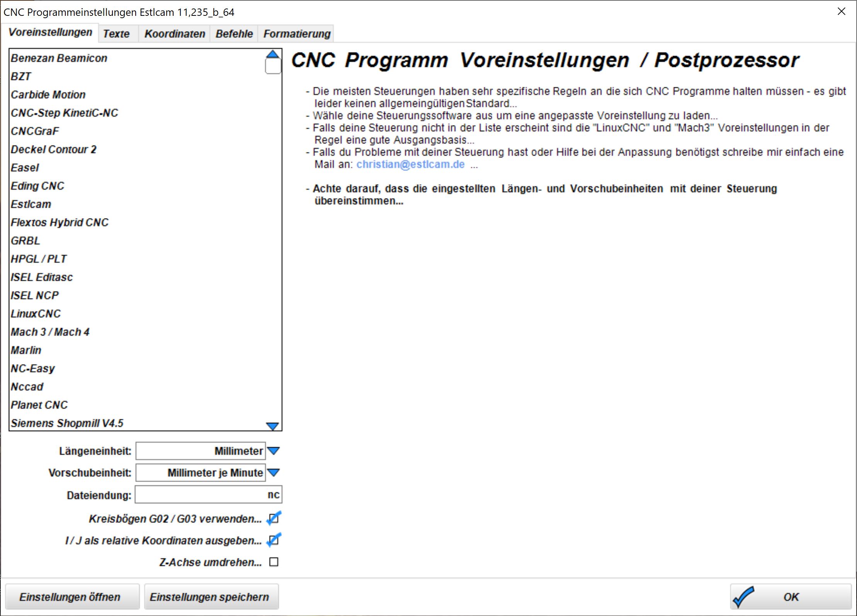Enable Z-Achse umdrehen checkbox
The image size is (857, 616).
pos(274,562)
